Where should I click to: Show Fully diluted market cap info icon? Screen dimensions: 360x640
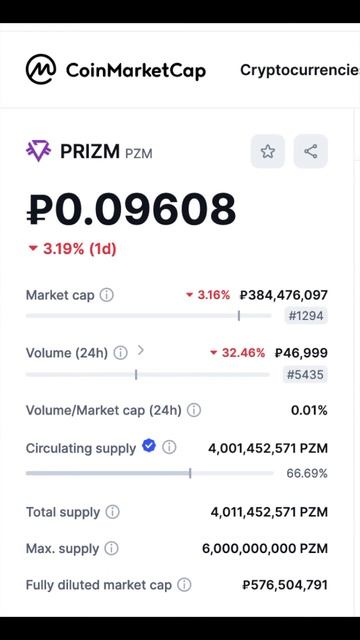(x=184, y=585)
